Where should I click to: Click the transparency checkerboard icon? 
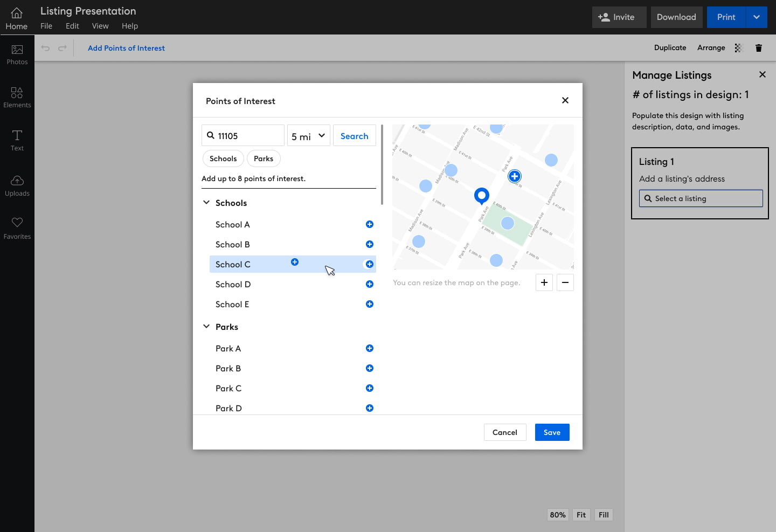pos(739,48)
